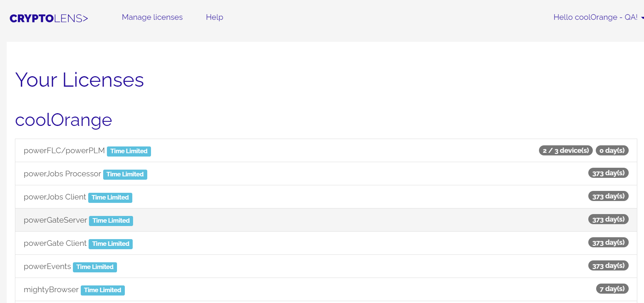Select the powerJobs Client license row
The width and height of the screenshot is (644, 303).
(x=326, y=197)
